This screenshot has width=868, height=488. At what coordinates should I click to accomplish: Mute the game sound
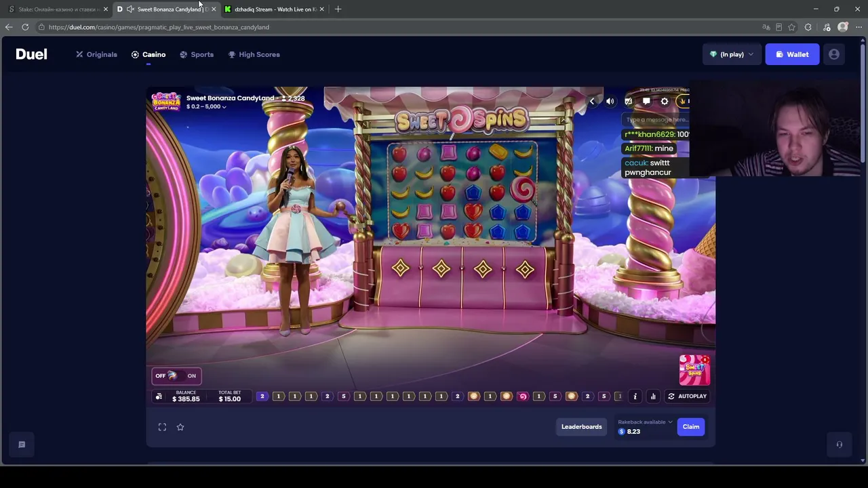point(610,102)
